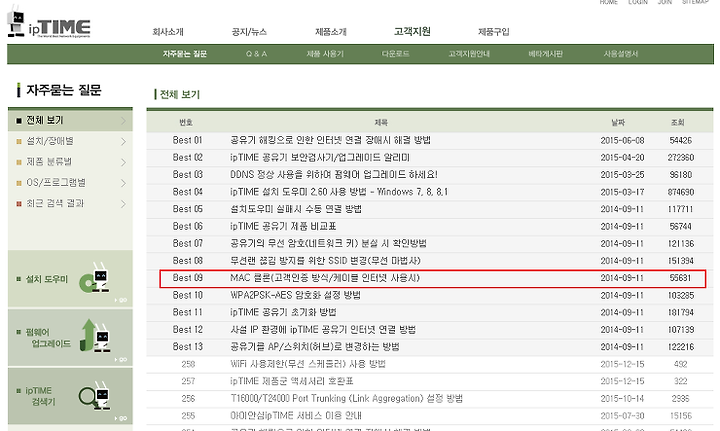This screenshot has height=431, width=720.
Task: Click the view count 874690
Action: pyautogui.click(x=681, y=192)
